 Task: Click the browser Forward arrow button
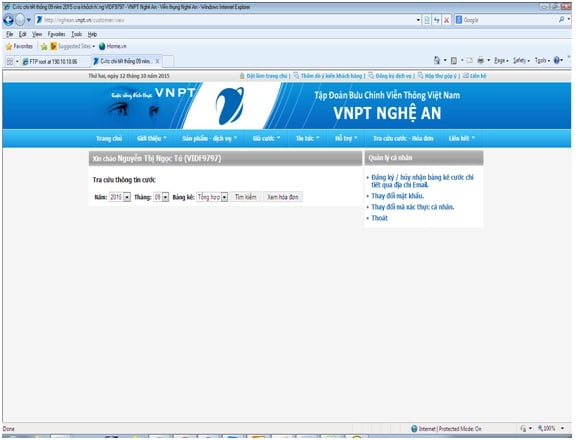click(20, 20)
